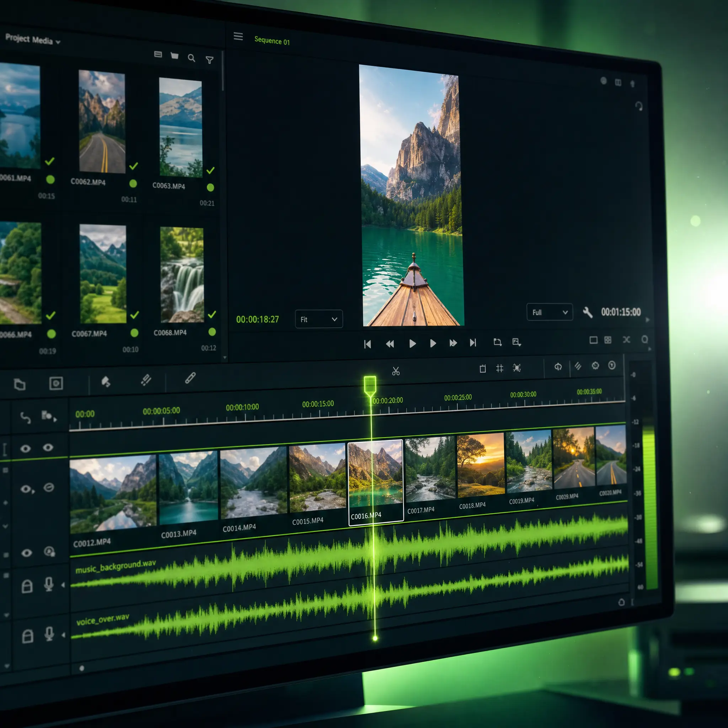Click the play button under preview
This screenshot has height=728, width=728.
413,343
